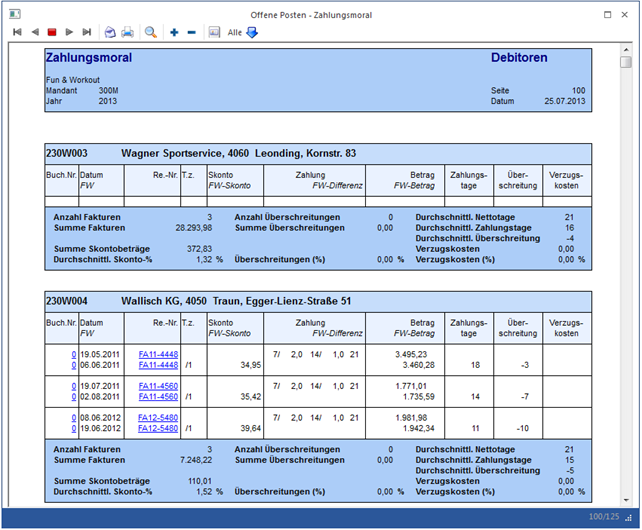Open the send report envelope icon
Screen dimensions: 642x530
(110, 32)
